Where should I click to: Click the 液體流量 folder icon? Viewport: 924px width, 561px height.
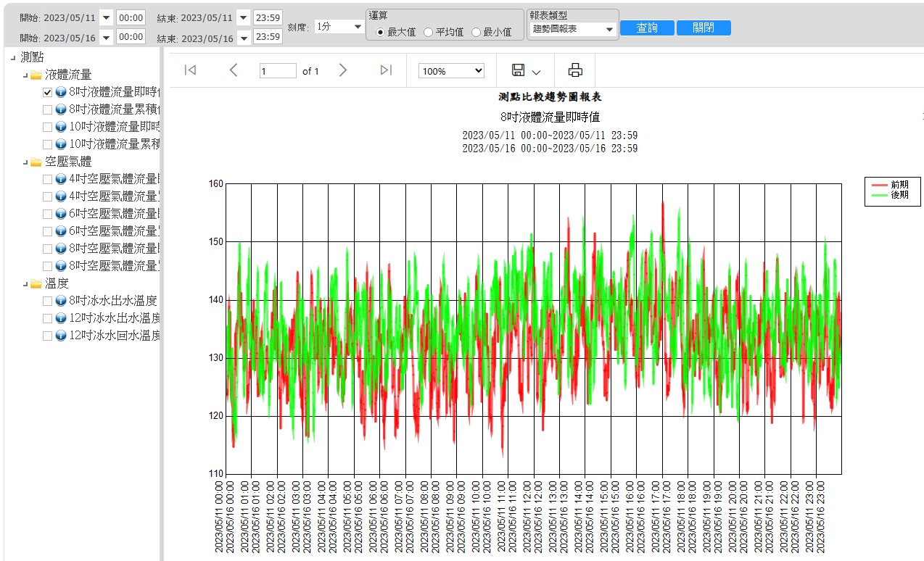(x=36, y=75)
